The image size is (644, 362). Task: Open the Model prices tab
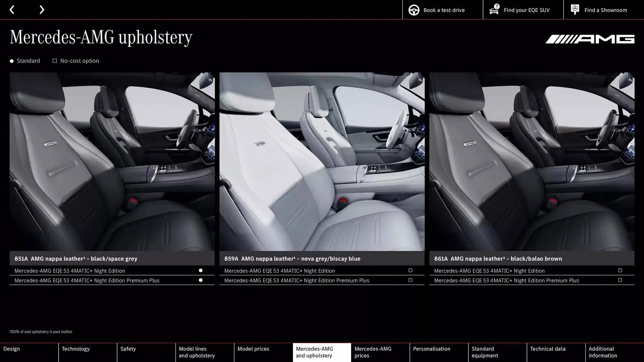(263, 352)
